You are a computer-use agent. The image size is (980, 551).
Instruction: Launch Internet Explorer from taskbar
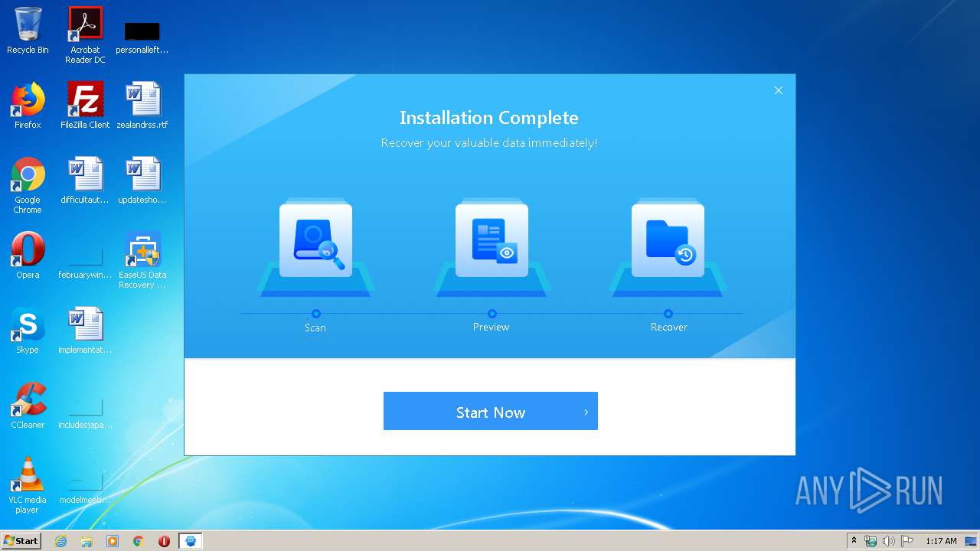60,541
